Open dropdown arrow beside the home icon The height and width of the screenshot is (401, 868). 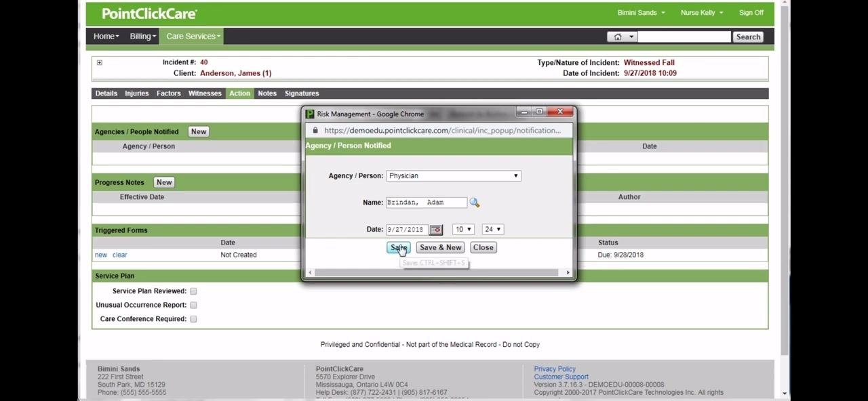coord(631,37)
